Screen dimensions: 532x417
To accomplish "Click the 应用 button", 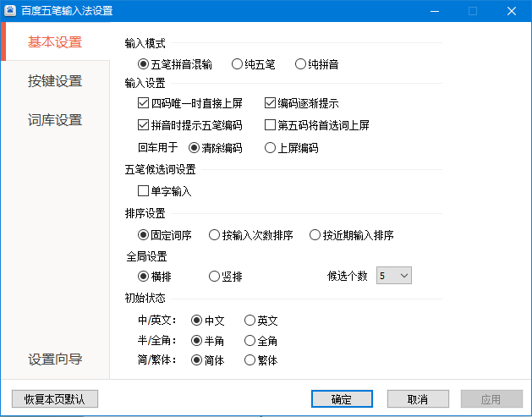I will (491, 399).
